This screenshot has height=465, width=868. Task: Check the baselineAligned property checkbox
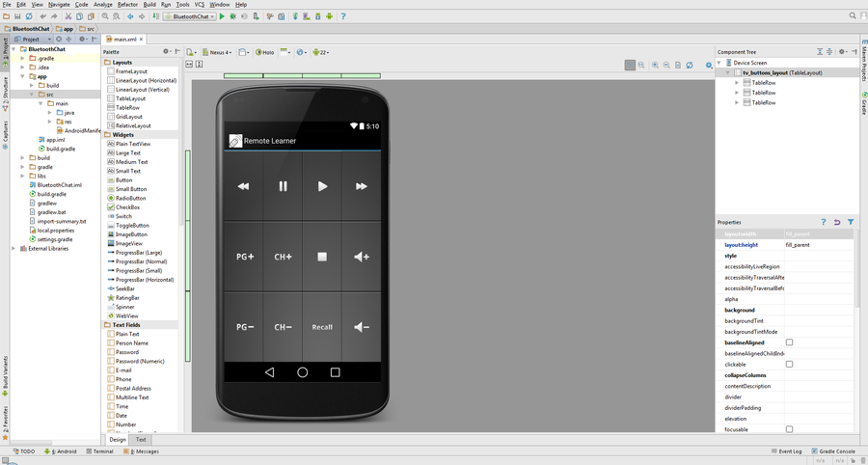pos(789,342)
